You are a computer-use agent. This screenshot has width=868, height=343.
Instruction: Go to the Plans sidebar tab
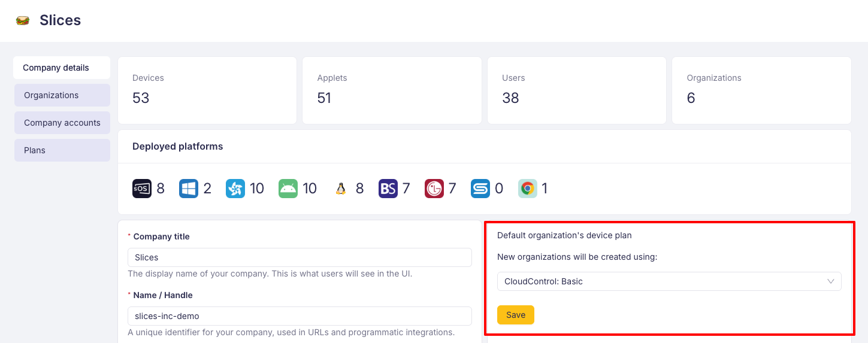coord(62,150)
